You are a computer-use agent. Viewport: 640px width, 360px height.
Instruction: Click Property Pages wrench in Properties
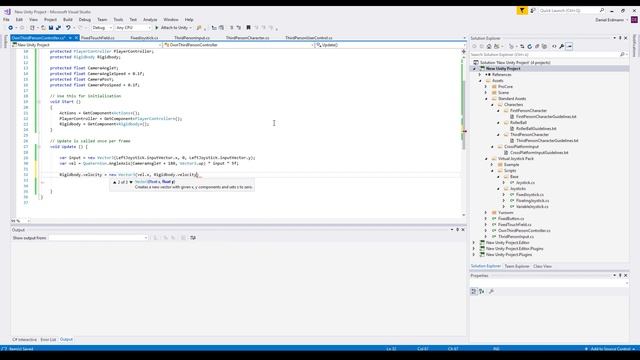point(491,291)
